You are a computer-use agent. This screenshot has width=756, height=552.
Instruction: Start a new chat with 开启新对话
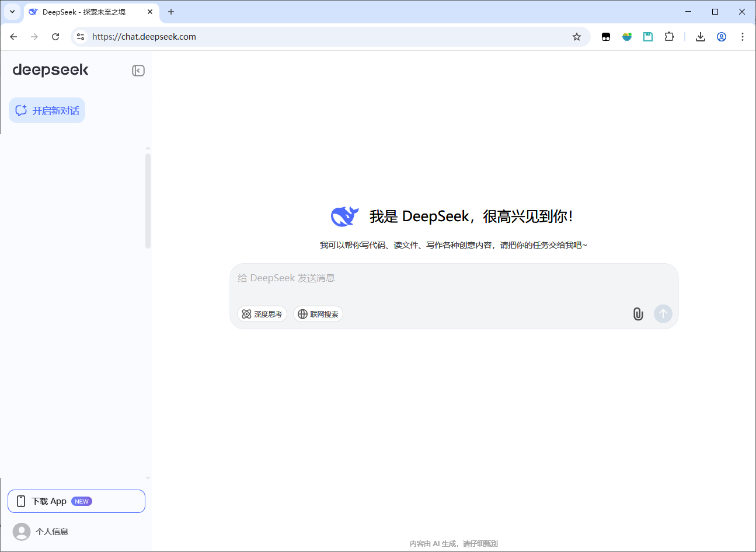(x=47, y=110)
